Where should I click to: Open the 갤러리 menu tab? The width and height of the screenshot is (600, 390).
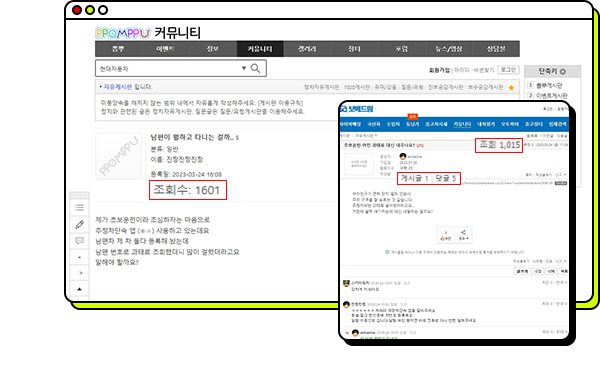coord(307,49)
